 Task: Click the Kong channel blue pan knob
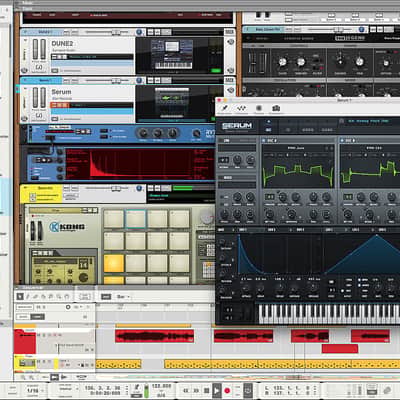point(139,189)
